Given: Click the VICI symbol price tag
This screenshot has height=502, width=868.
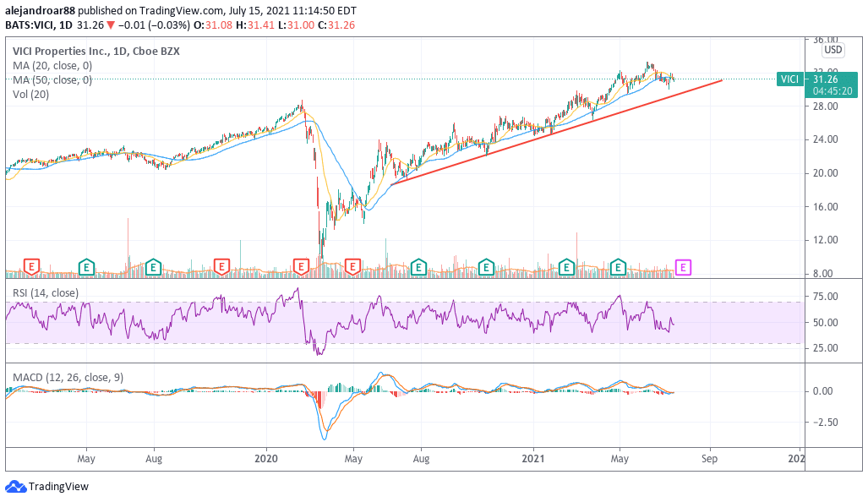Looking at the screenshot, I should tap(789, 79).
